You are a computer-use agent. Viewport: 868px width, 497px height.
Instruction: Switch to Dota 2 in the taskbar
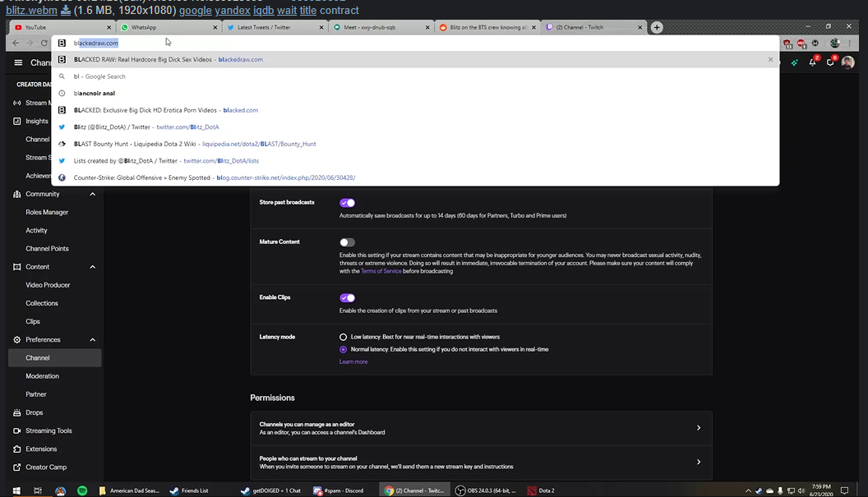(541, 491)
